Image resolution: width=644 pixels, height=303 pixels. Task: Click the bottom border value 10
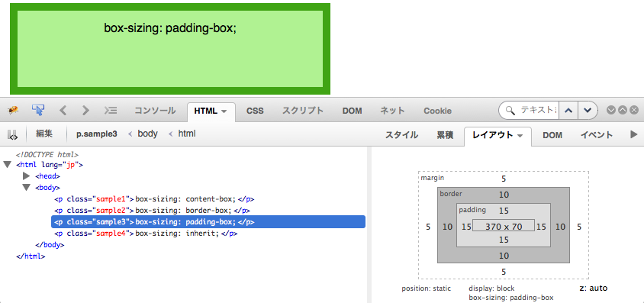pyautogui.click(x=504, y=256)
